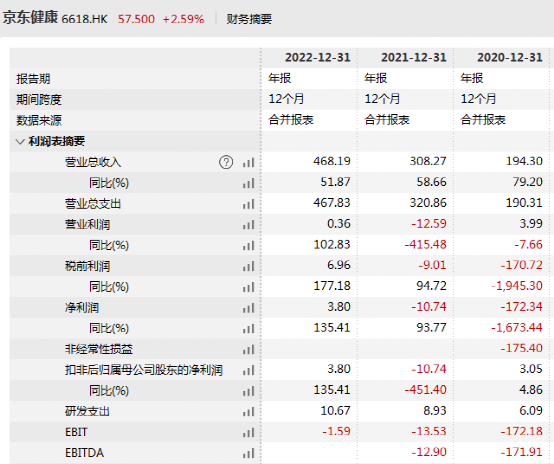Screen dimensions: 554x464
Task: Collapse the 利润表摘要 section
Action: (x=20, y=142)
